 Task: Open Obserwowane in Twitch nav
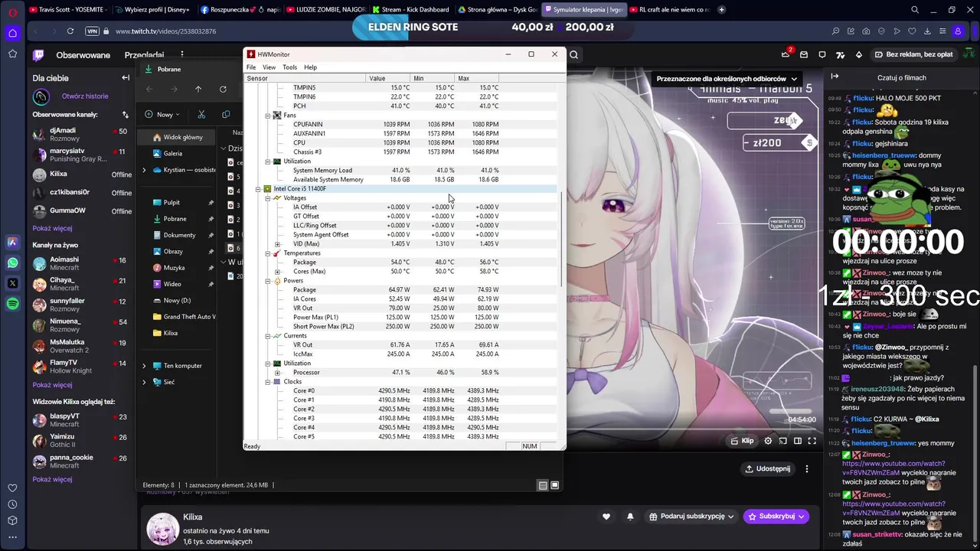(x=83, y=55)
